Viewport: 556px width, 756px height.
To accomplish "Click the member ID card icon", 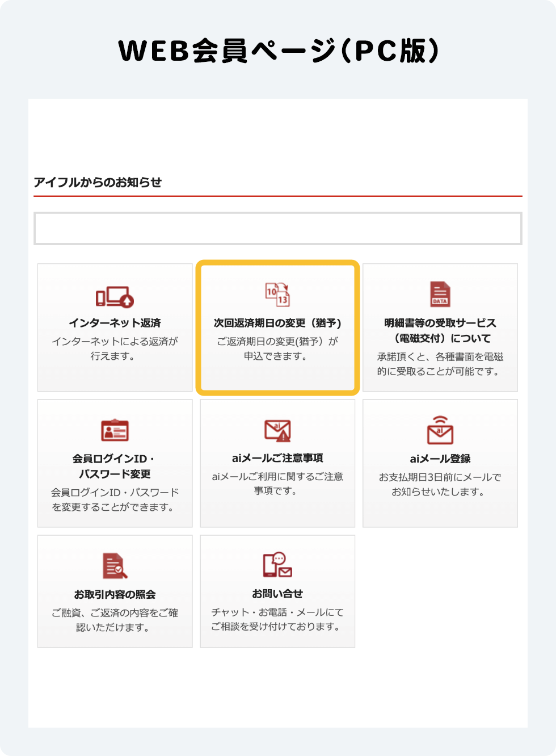I will [x=115, y=430].
